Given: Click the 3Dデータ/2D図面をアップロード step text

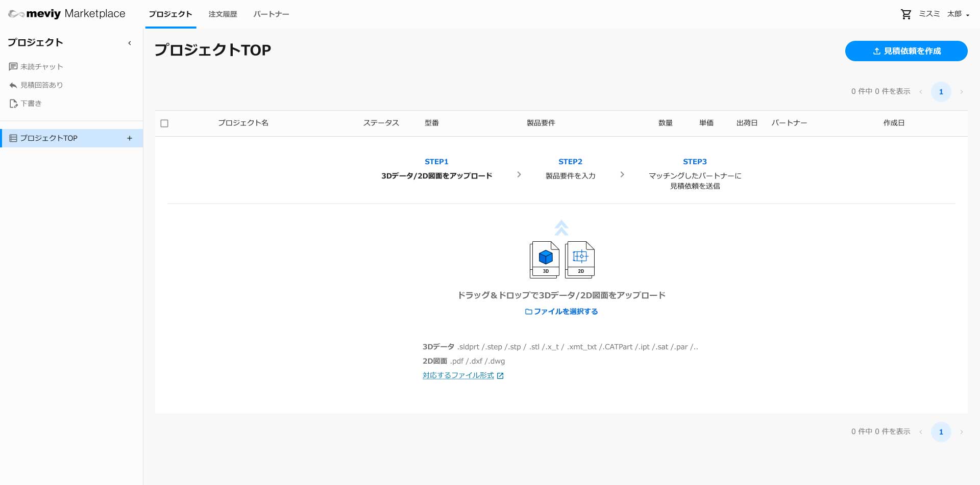Looking at the screenshot, I should coord(436,176).
